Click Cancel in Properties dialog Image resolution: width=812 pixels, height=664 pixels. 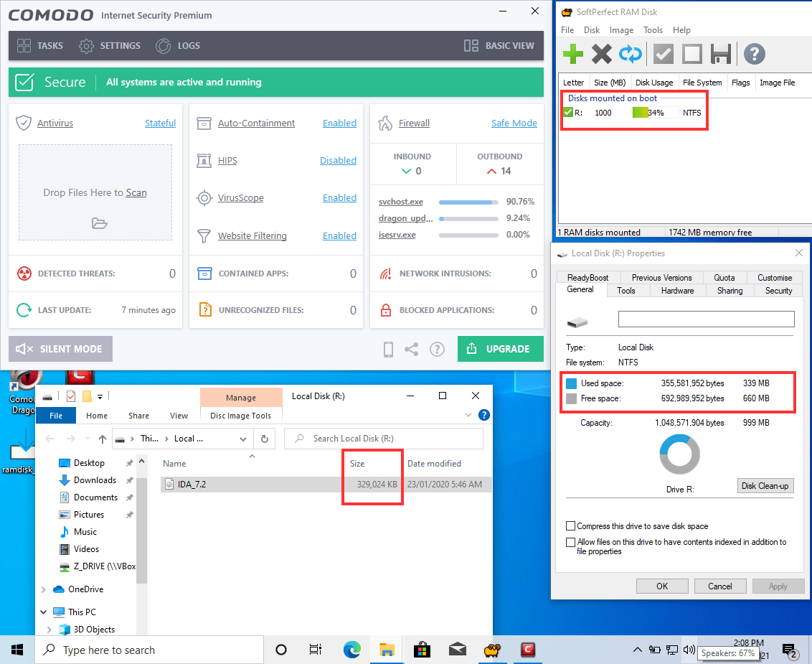[x=719, y=586]
